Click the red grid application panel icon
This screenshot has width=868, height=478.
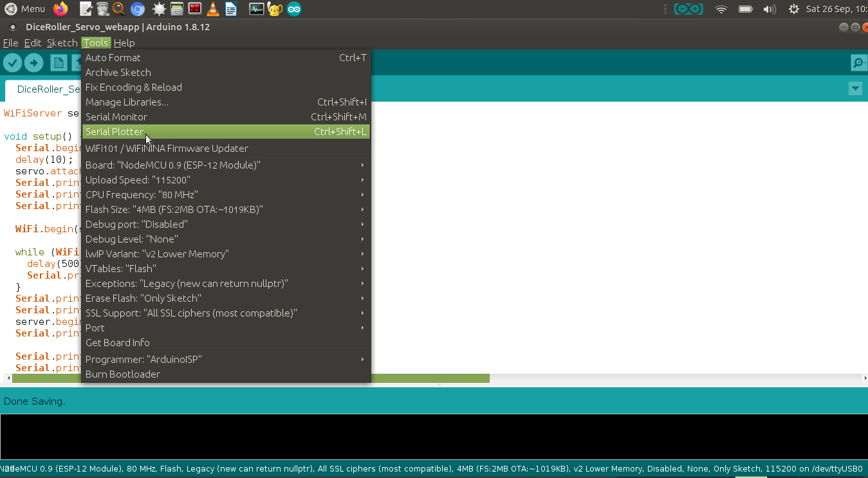pos(195,9)
